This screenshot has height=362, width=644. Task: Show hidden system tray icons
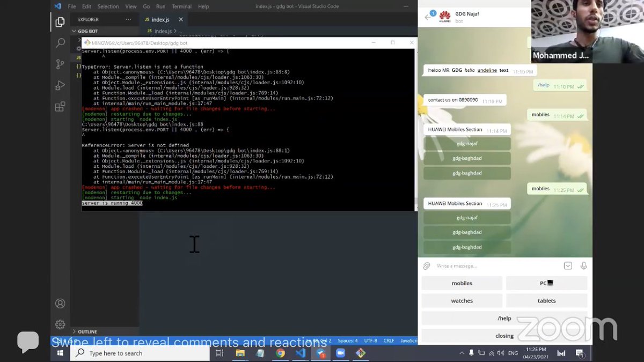pos(462,353)
